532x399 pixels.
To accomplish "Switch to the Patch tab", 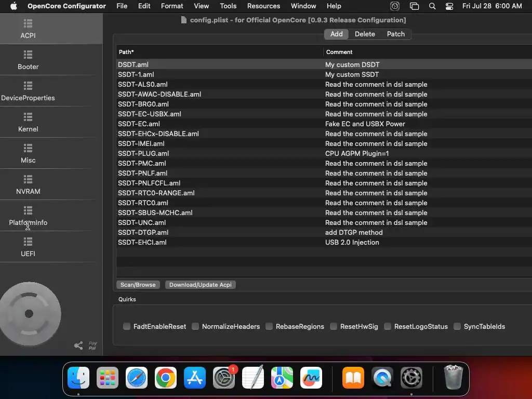I will [x=395, y=34].
